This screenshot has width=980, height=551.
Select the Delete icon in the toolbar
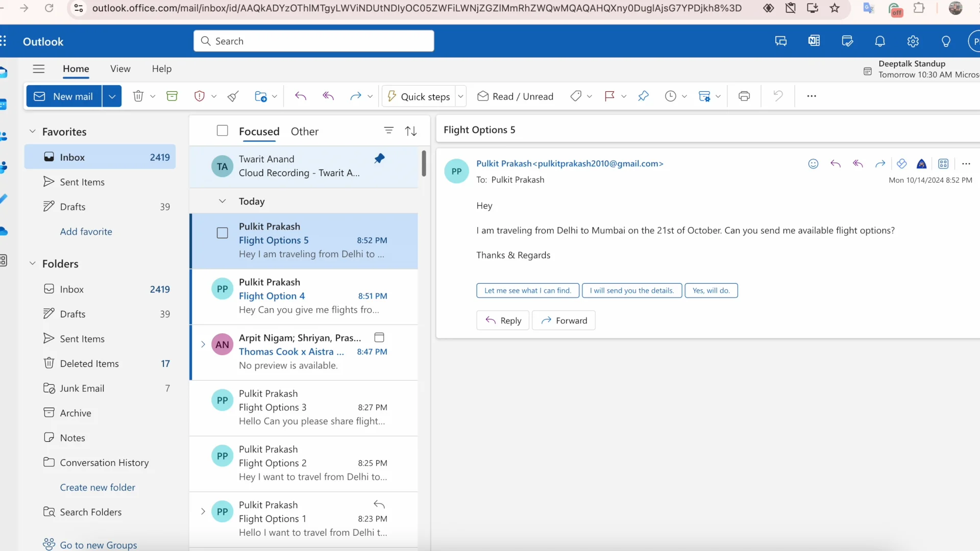coord(139,96)
